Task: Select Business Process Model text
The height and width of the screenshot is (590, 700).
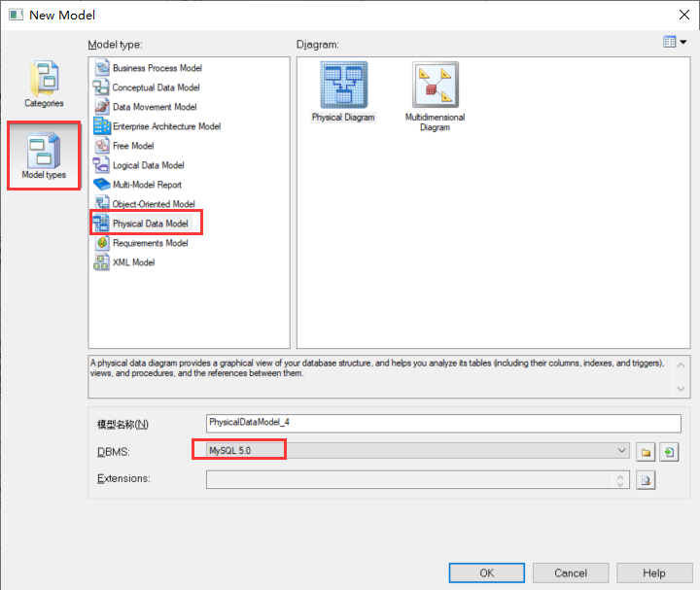Action: 157,68
